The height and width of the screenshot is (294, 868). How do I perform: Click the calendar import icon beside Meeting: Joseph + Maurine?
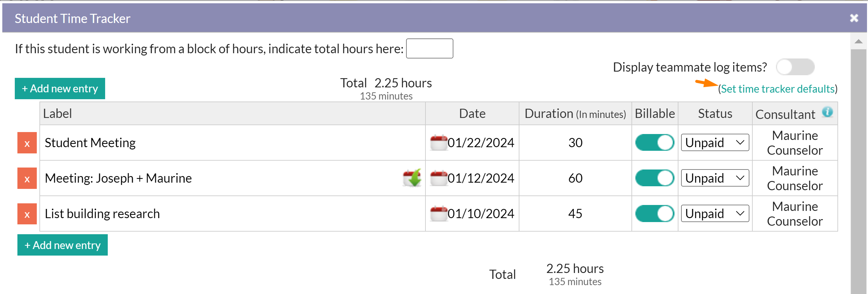click(412, 177)
